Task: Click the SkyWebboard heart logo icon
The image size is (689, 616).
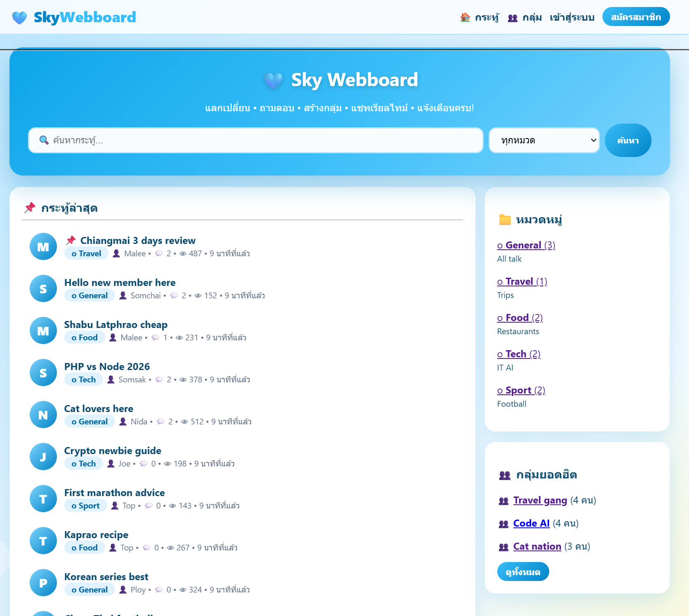Action: [x=19, y=18]
